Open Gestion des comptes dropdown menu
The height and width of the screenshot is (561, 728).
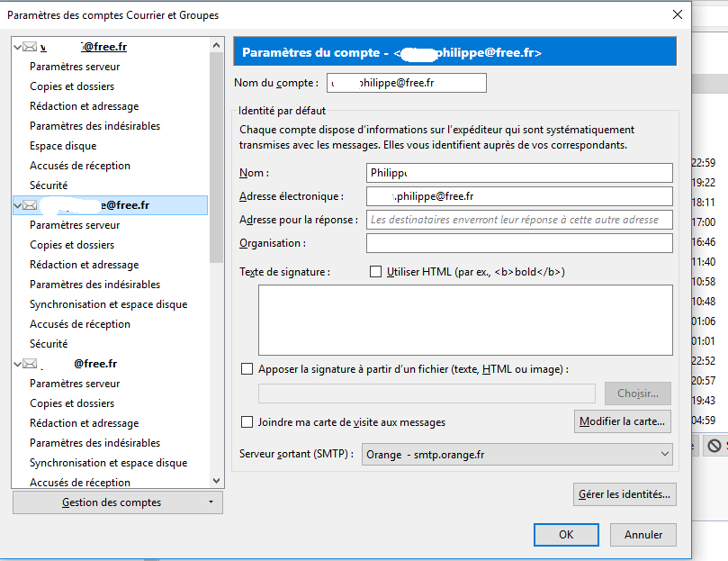click(x=118, y=502)
